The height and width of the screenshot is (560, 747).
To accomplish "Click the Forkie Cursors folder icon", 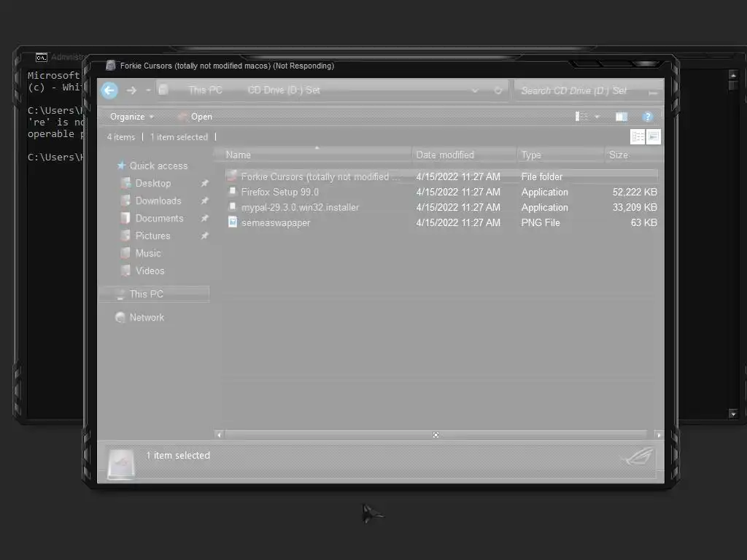I will (x=232, y=176).
